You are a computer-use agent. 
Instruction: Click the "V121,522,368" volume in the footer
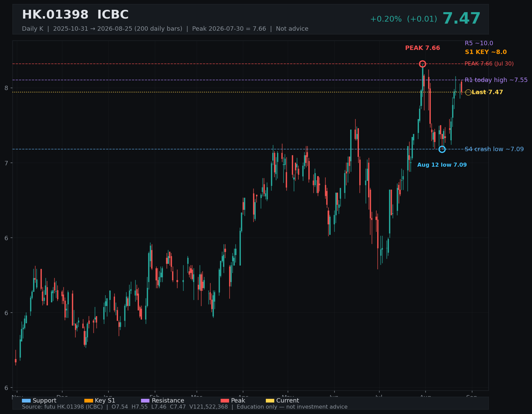pyautogui.click(x=208, y=407)
